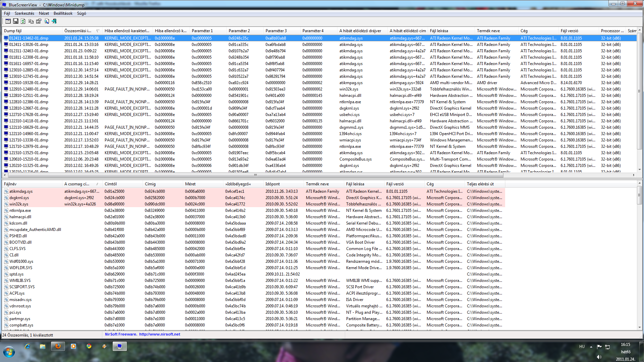Viewport: 644px width, 362px height.
Task: Select atikmdag.sys row in lower pane
Action: point(254,191)
